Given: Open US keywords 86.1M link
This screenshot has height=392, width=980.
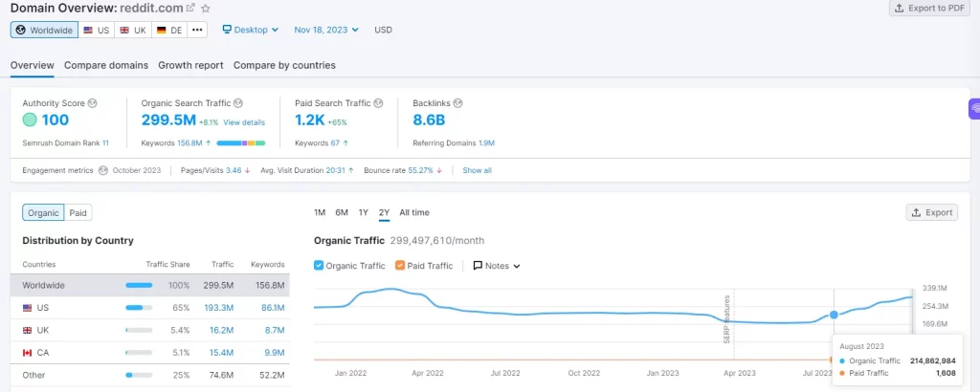Looking at the screenshot, I should (273, 308).
